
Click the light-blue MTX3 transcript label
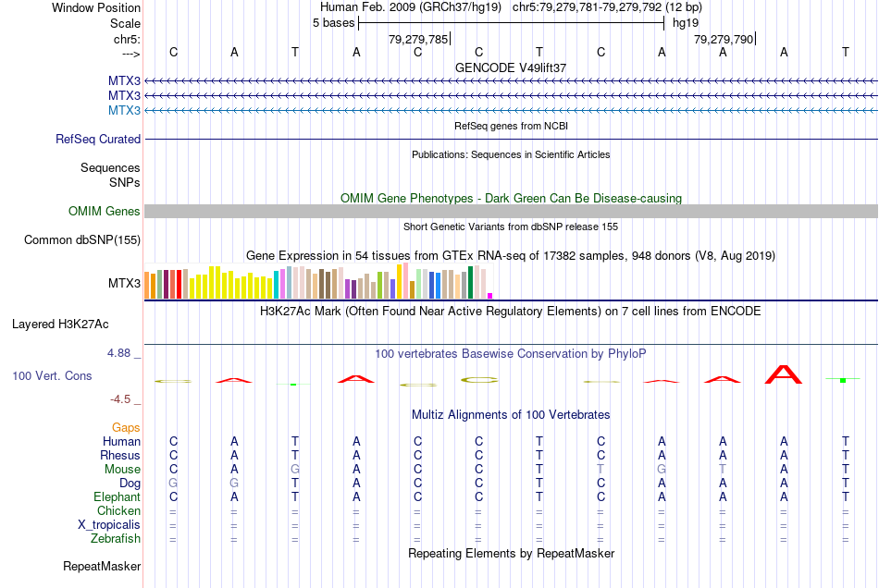125,110
